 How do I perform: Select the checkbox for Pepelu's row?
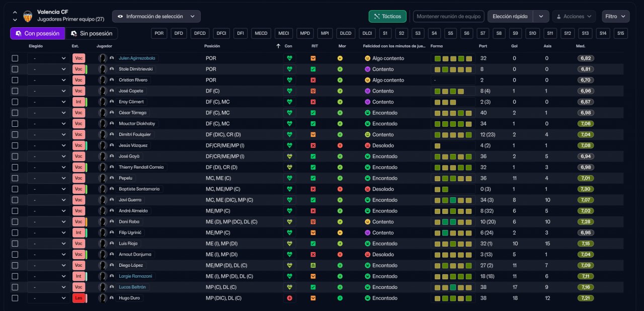pyautogui.click(x=15, y=178)
